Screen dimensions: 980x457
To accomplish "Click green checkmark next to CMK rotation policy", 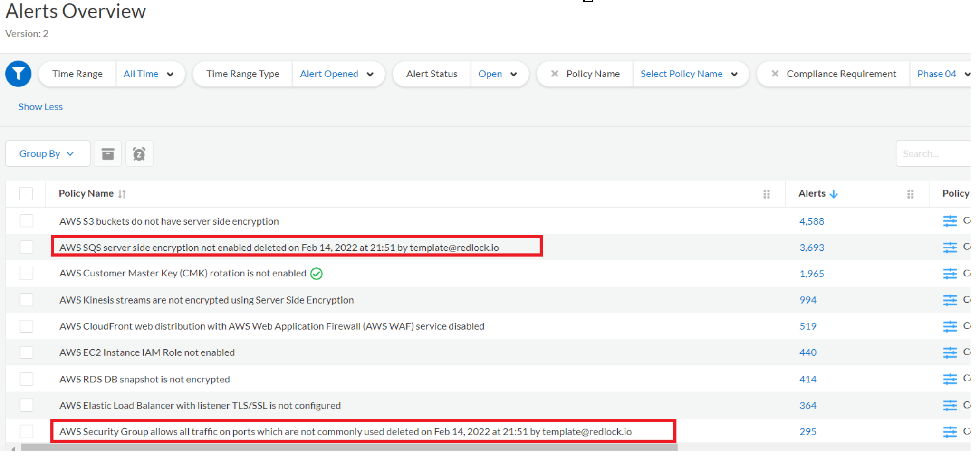I will coord(317,274).
